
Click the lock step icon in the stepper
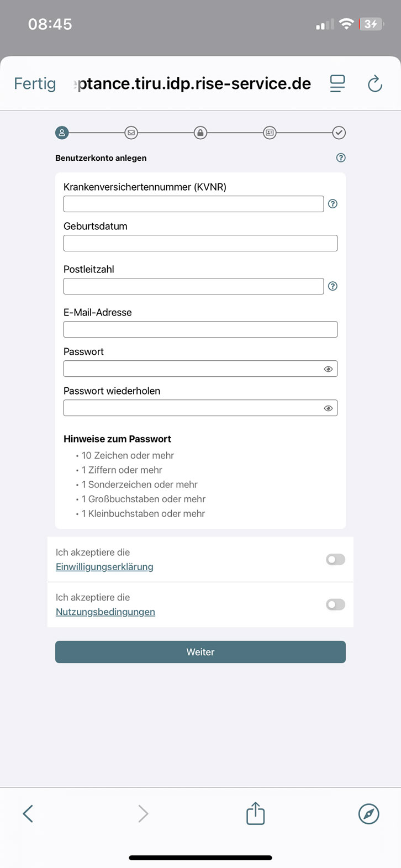point(200,133)
